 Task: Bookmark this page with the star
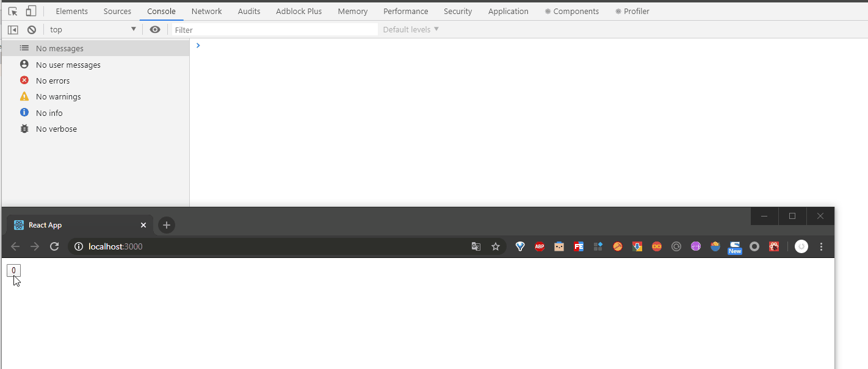[496, 246]
